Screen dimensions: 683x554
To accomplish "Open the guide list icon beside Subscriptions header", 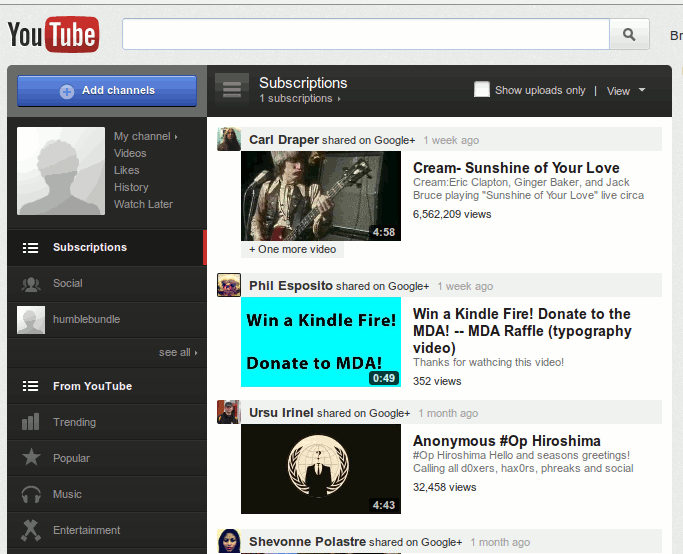I will 232,90.
